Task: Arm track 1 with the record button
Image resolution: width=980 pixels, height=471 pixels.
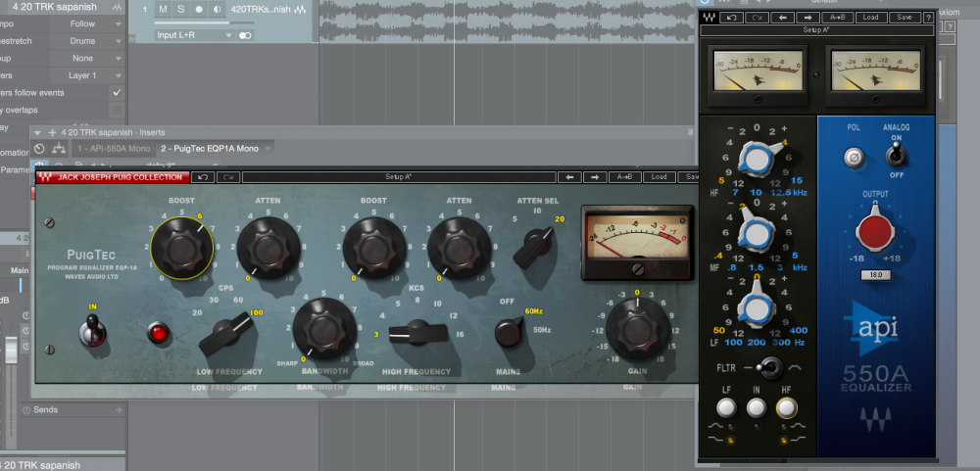Action: (x=199, y=9)
